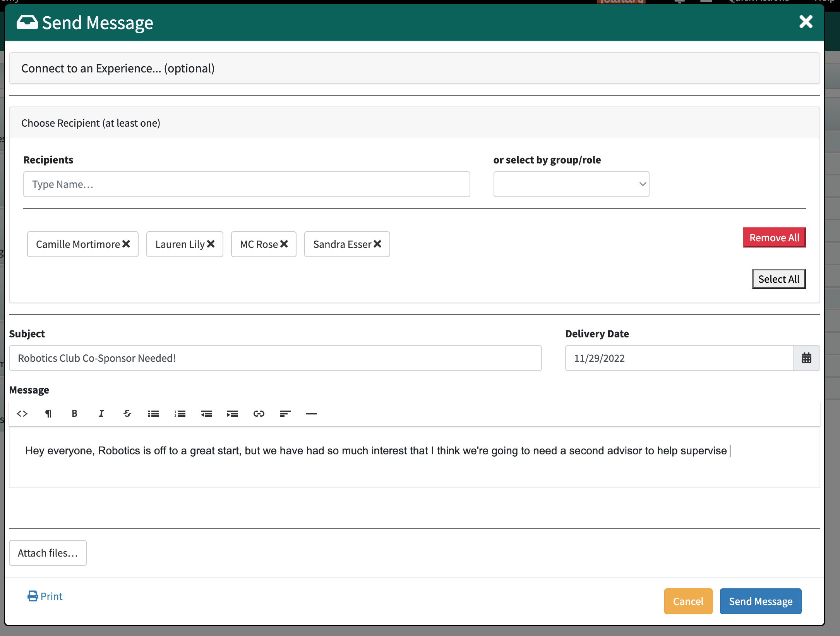Image resolution: width=840 pixels, height=636 pixels.
Task: Remove Camille Mortimore from recipients
Action: (126, 244)
